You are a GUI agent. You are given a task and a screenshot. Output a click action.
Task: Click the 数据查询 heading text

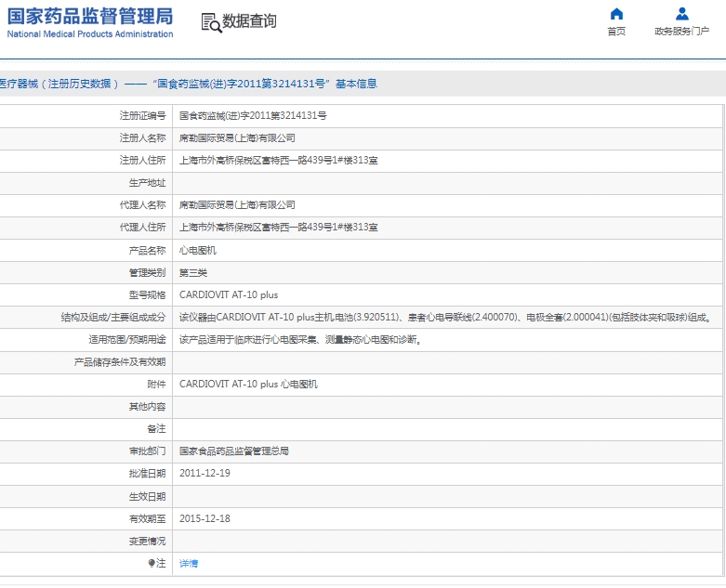(x=249, y=21)
